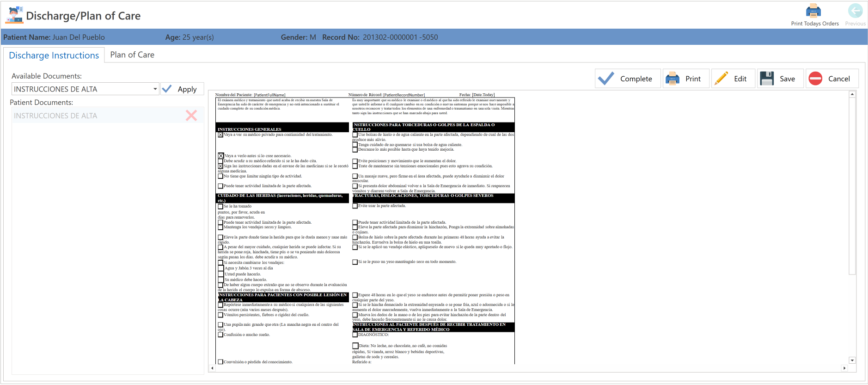Image resolution: width=868 pixels, height=385 pixels.
Task: Click 'CUIDADO DE LAS HERIDAS' section header
Action: 282,198
